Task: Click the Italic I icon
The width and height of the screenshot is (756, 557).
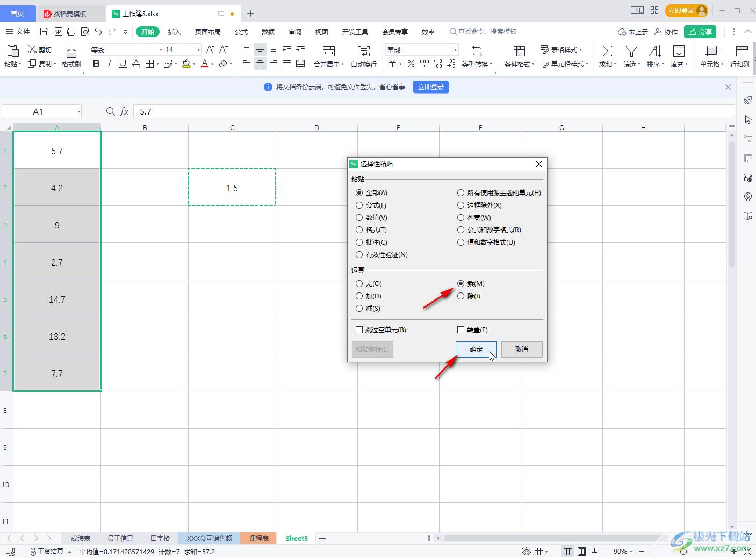Action: tap(110, 64)
